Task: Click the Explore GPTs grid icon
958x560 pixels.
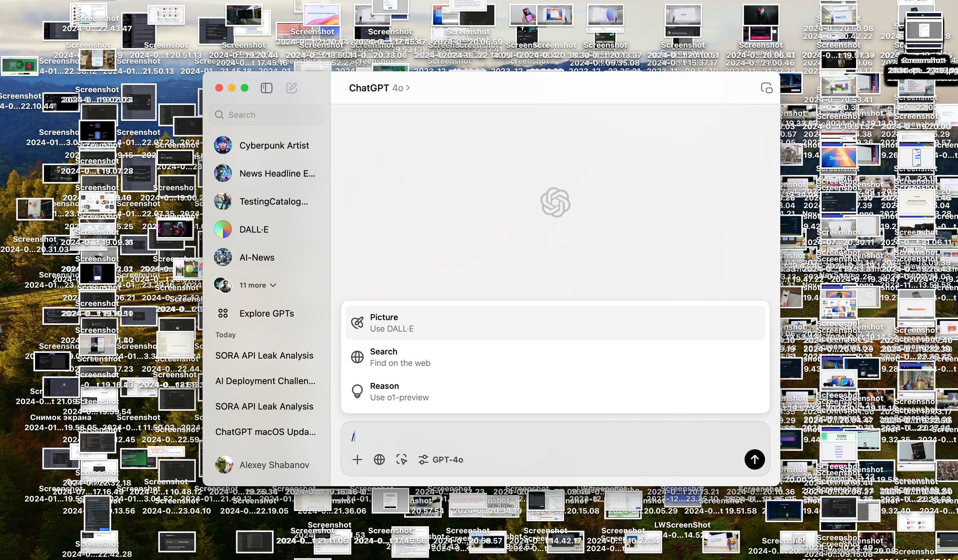Action: pyautogui.click(x=223, y=313)
